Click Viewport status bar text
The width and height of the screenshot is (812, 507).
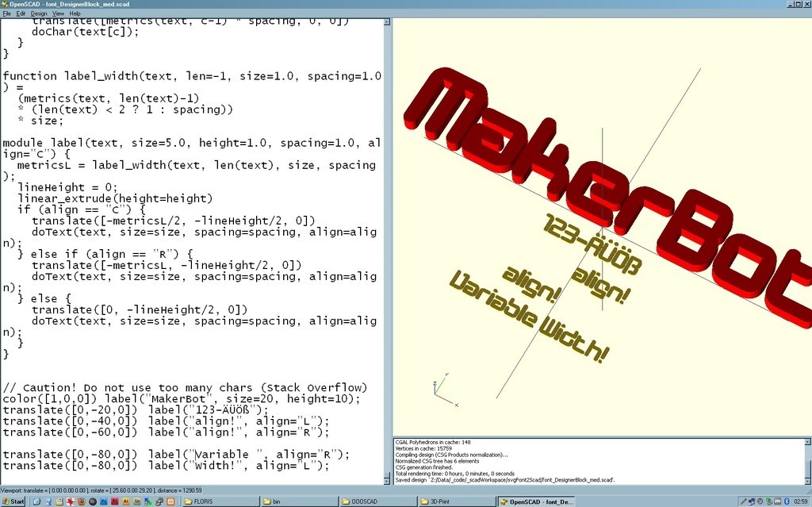pos(101,490)
